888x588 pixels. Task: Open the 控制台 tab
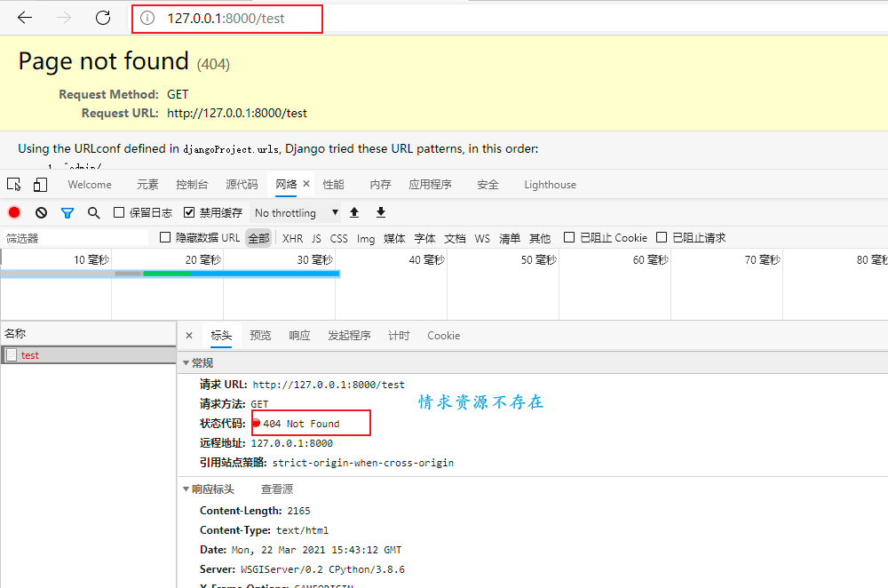point(192,185)
